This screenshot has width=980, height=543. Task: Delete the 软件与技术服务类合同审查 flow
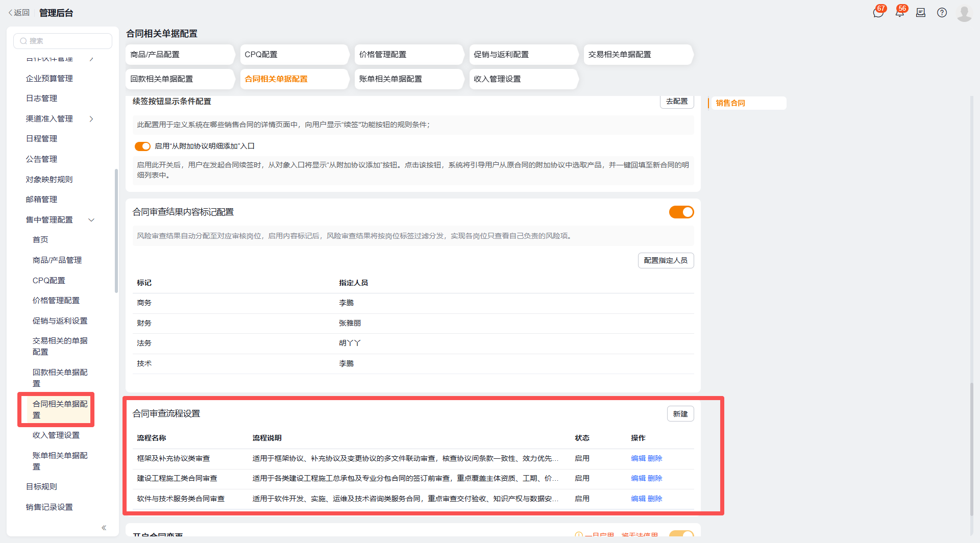(x=655, y=499)
